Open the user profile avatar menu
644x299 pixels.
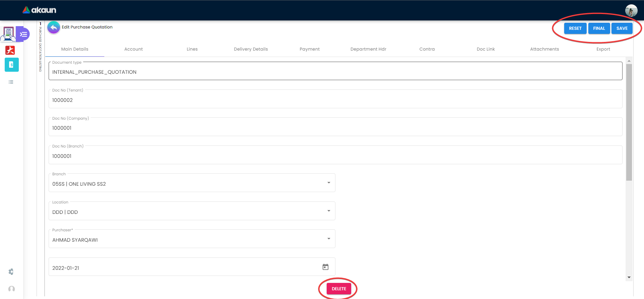pyautogui.click(x=631, y=10)
